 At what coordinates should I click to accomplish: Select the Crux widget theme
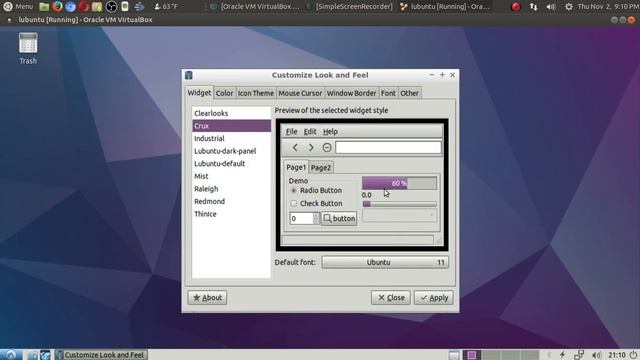231,126
